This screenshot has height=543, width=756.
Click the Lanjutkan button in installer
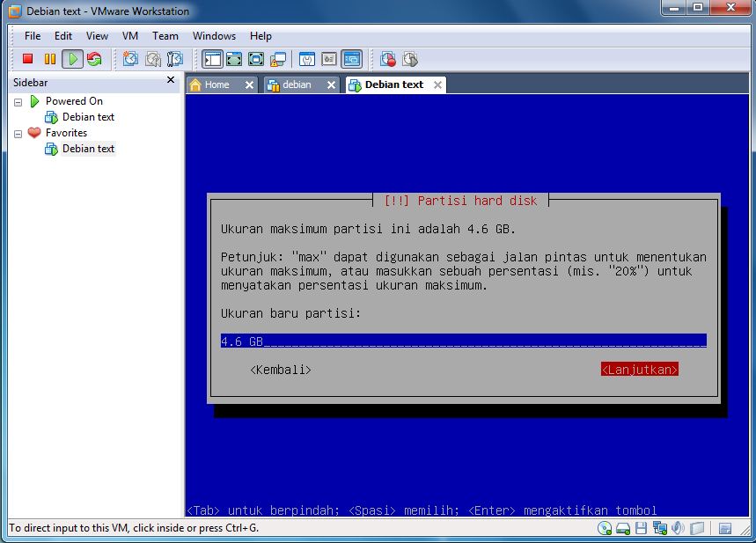point(639,370)
